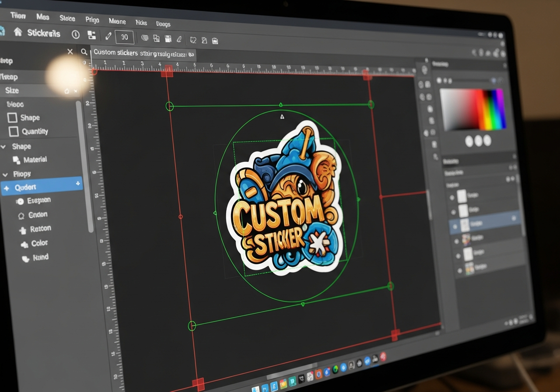Click the Material icon in sidebar
This screenshot has width=560, height=392.
pyautogui.click(x=16, y=160)
